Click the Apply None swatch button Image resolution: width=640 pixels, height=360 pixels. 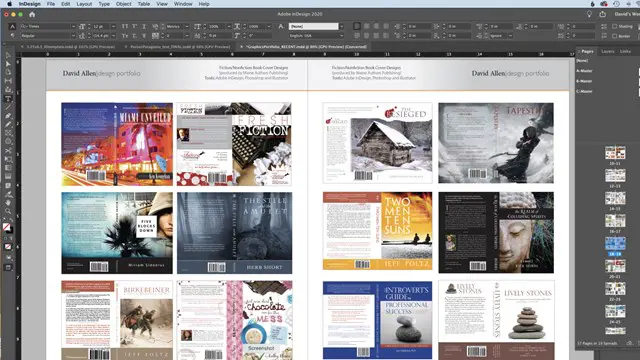[8, 247]
